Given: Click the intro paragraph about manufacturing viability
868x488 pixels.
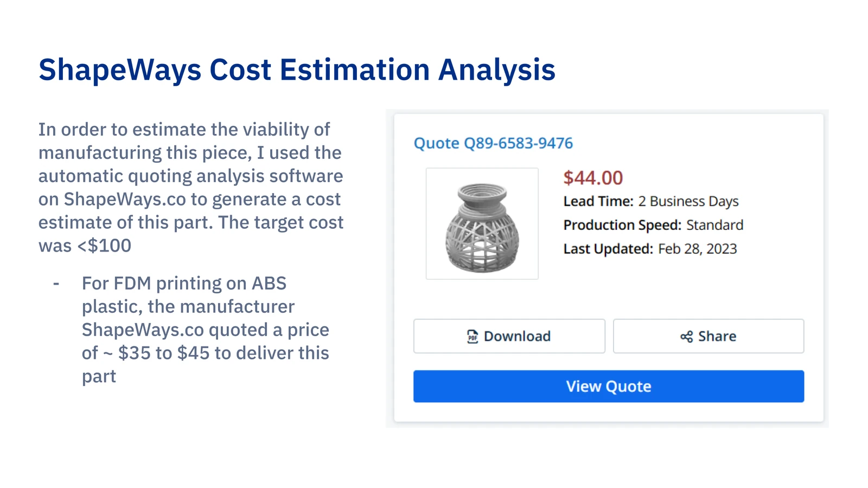Looking at the screenshot, I should (191, 188).
